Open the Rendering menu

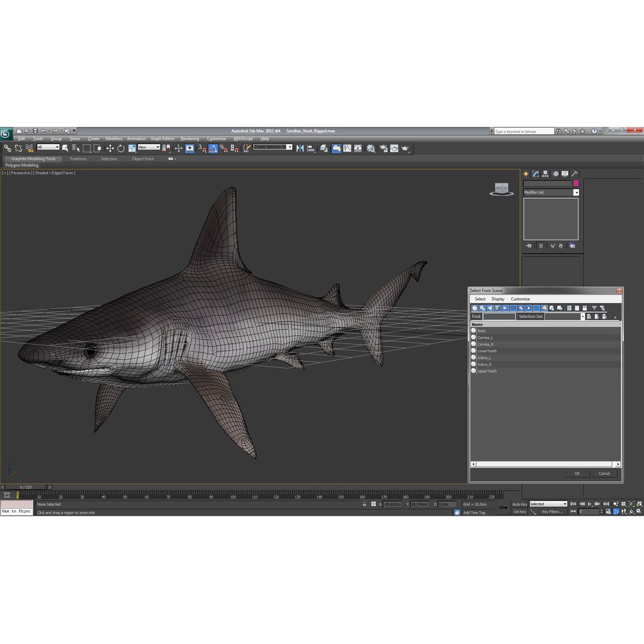coord(190,139)
